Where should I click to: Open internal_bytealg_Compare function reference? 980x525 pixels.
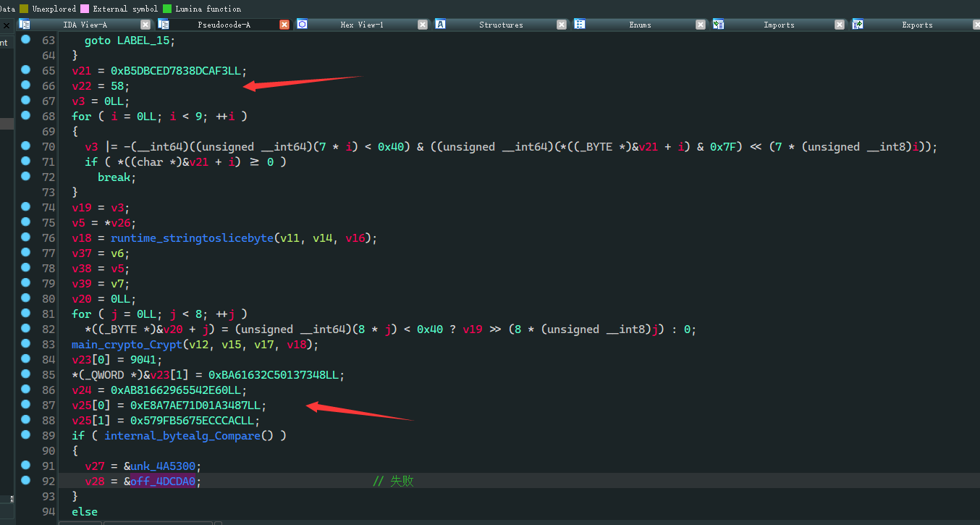point(182,436)
